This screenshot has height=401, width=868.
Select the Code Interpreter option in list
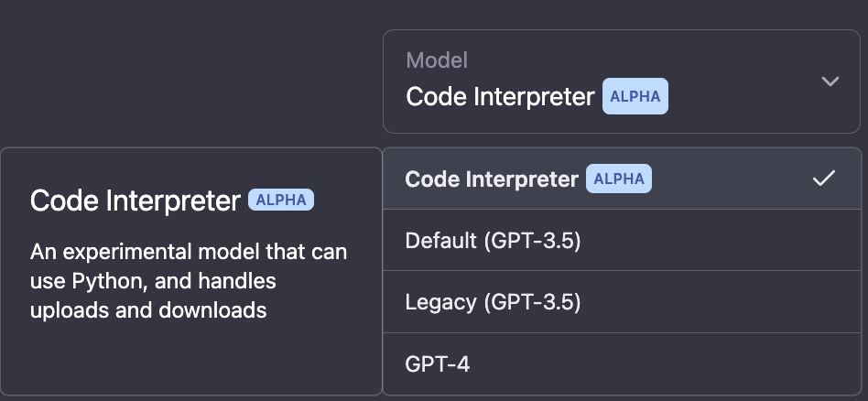pyautogui.click(x=492, y=179)
